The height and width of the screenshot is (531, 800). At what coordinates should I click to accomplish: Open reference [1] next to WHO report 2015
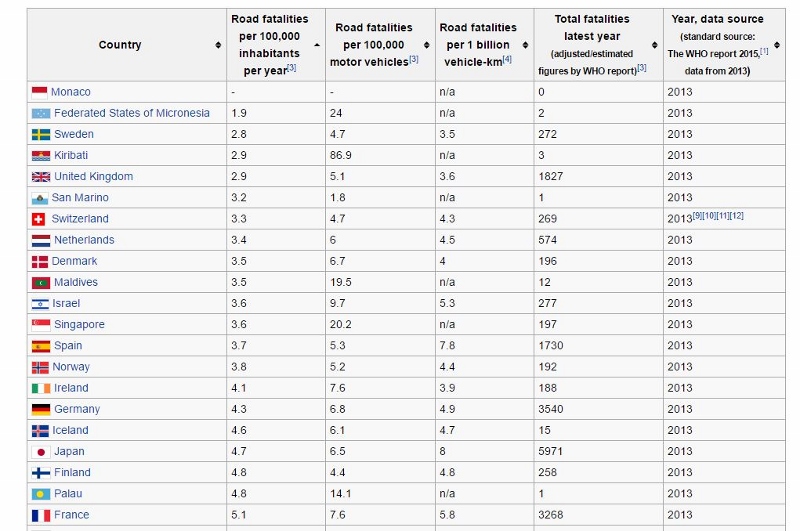pos(764,51)
